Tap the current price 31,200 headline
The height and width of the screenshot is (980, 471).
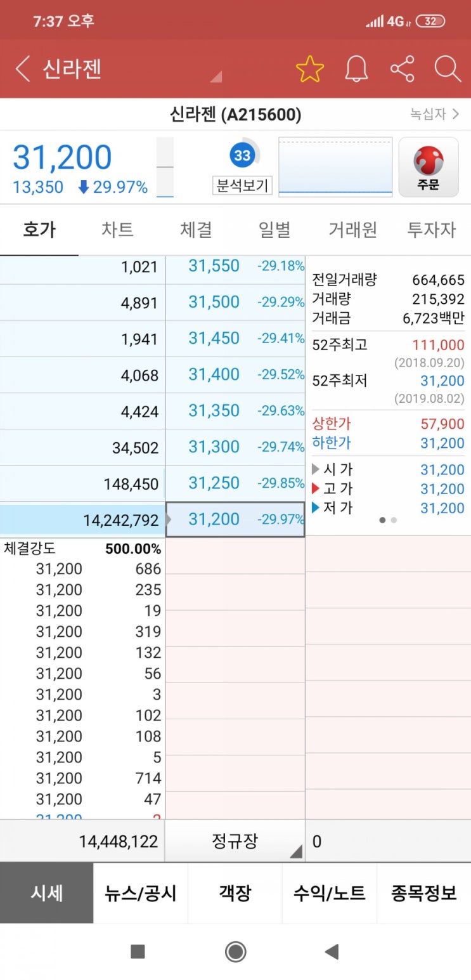click(x=62, y=157)
